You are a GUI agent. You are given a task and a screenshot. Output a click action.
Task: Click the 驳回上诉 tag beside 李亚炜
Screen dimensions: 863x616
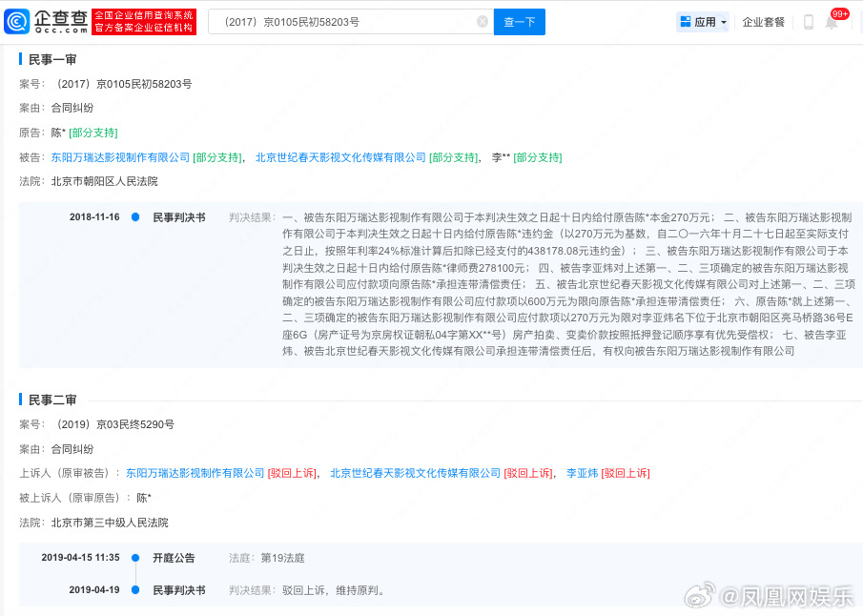tap(626, 473)
